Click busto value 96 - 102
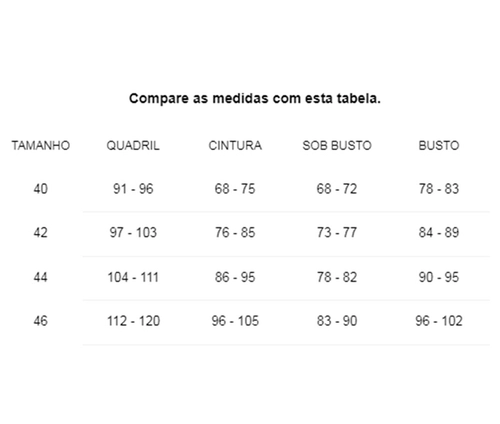The image size is (500, 424). pos(439,321)
